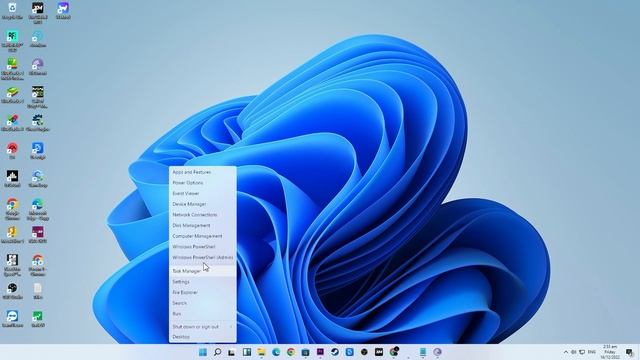This screenshot has width=640, height=360.
Task: Choose Device Manager in the menu
Action: point(202,204)
